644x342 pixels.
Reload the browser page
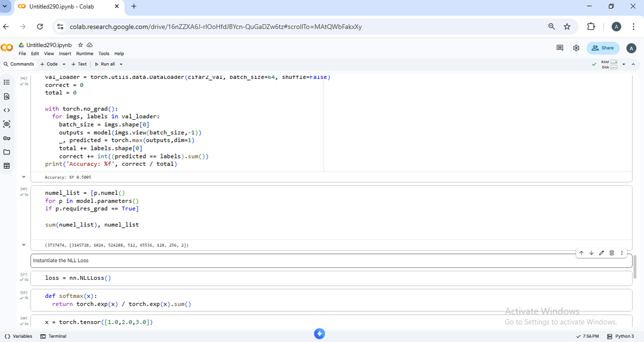40,26
